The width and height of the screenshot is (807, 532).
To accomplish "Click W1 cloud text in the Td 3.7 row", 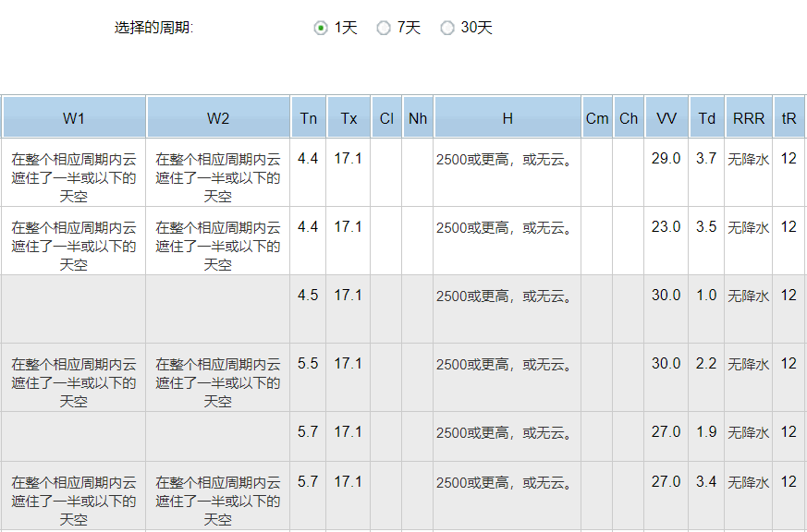I will (74, 178).
